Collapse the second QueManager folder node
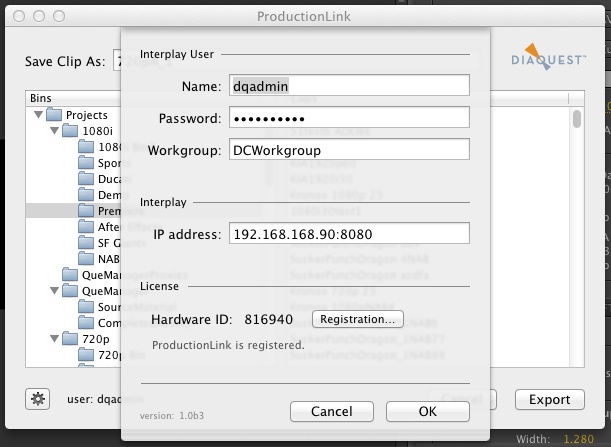Viewport: 611px width, 447px height. [x=55, y=290]
